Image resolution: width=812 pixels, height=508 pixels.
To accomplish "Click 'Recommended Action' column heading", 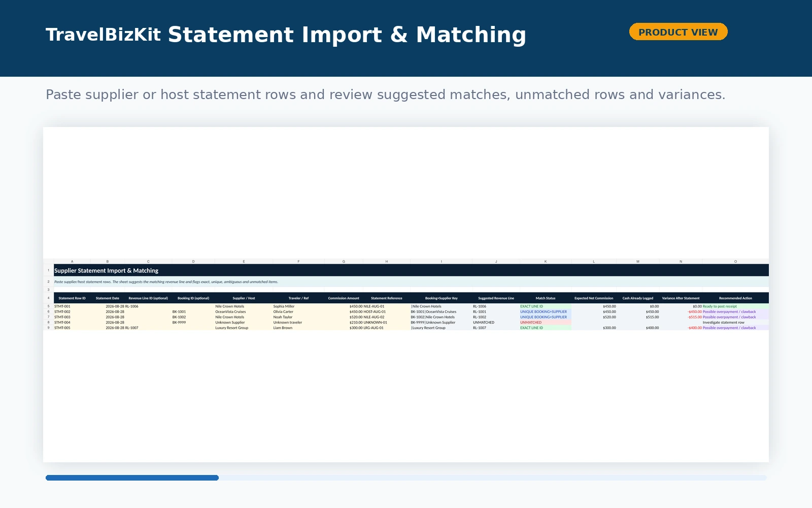I will (x=735, y=298).
